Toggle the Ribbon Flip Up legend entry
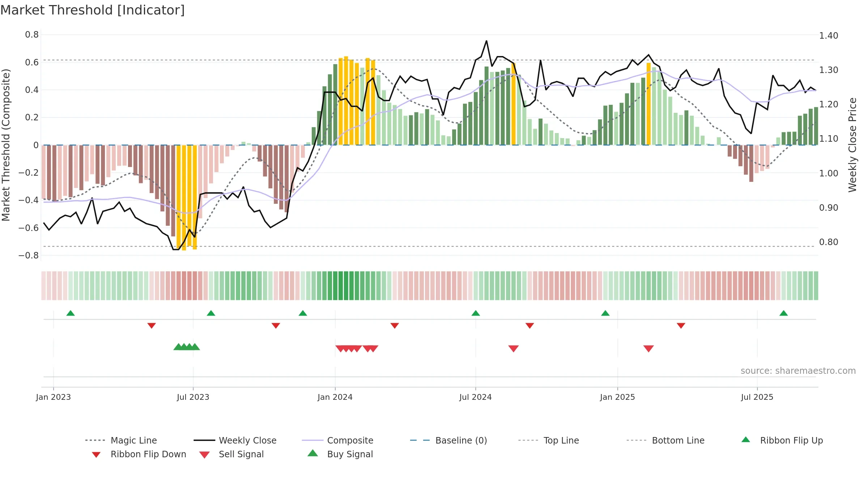 pyautogui.click(x=782, y=440)
